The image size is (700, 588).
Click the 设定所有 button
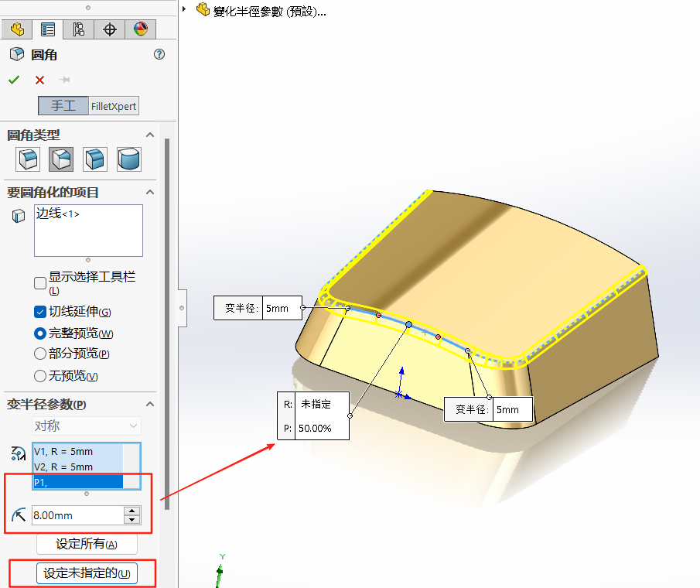click(87, 544)
